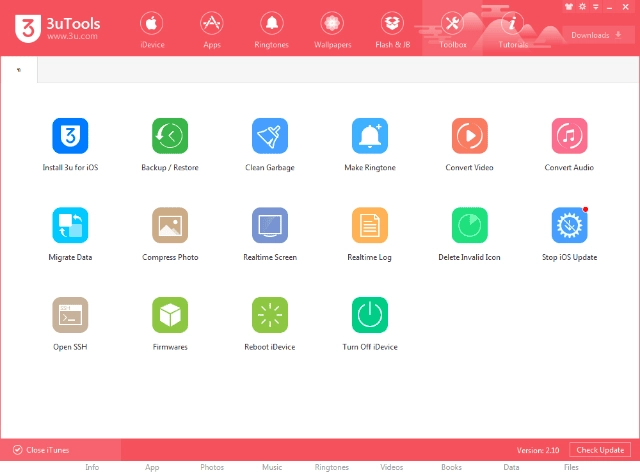Open the skin (shirt) icon in title bar

569,7
